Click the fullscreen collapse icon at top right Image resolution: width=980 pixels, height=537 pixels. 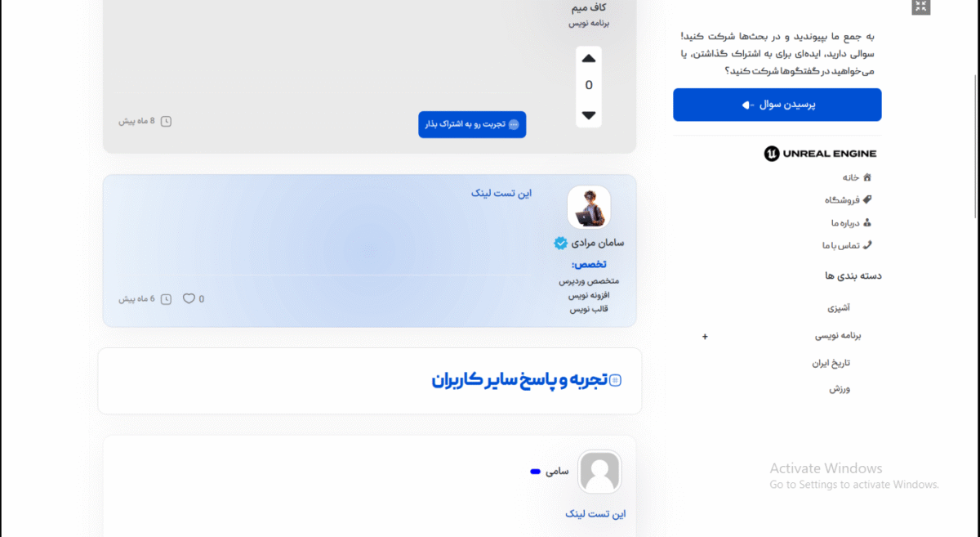click(921, 7)
